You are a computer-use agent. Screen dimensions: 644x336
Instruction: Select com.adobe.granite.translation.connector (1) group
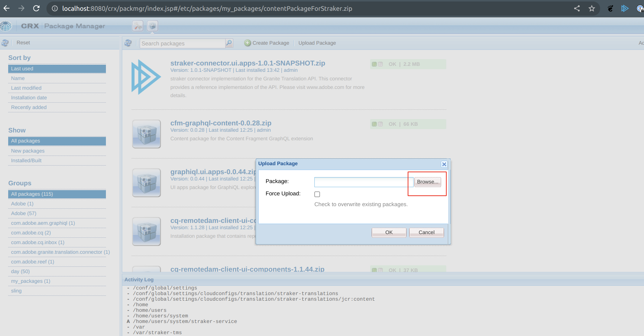coord(60,252)
